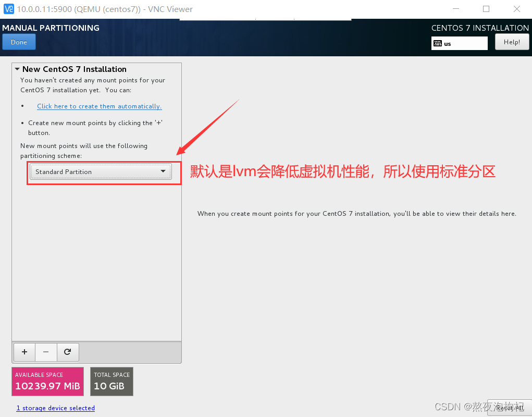
Task: Click the keyboard icon beside us
Action: [438, 43]
